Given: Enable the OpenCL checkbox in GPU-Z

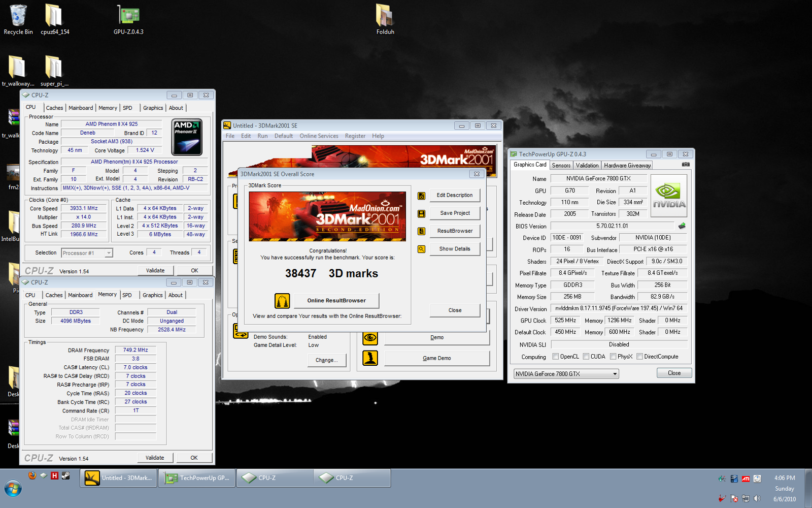Looking at the screenshot, I should (x=555, y=357).
